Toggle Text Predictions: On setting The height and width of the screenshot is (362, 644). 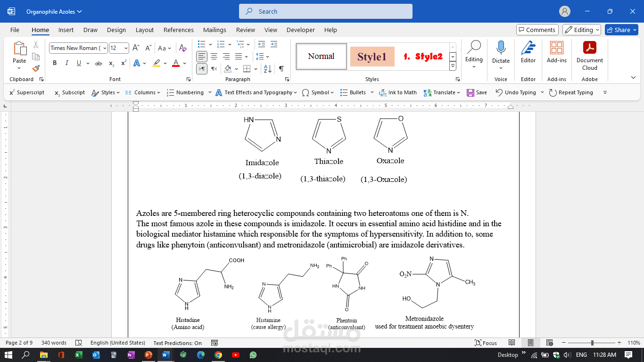point(177,343)
